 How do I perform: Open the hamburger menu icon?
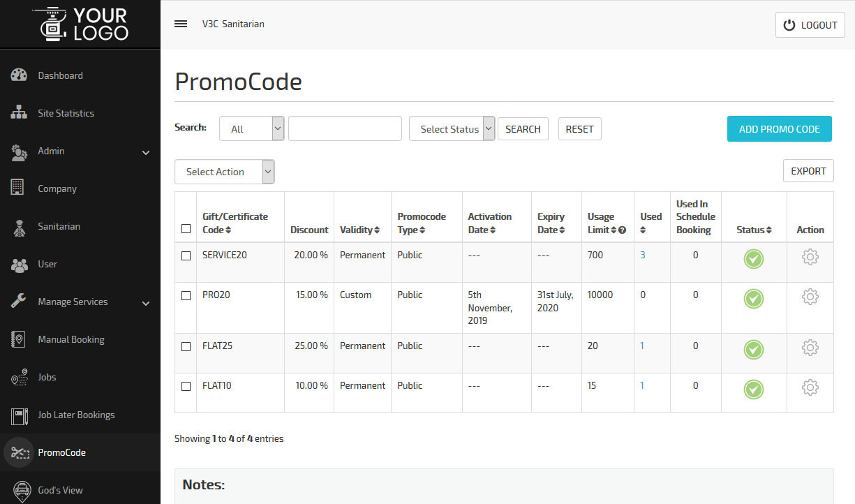pyautogui.click(x=181, y=24)
